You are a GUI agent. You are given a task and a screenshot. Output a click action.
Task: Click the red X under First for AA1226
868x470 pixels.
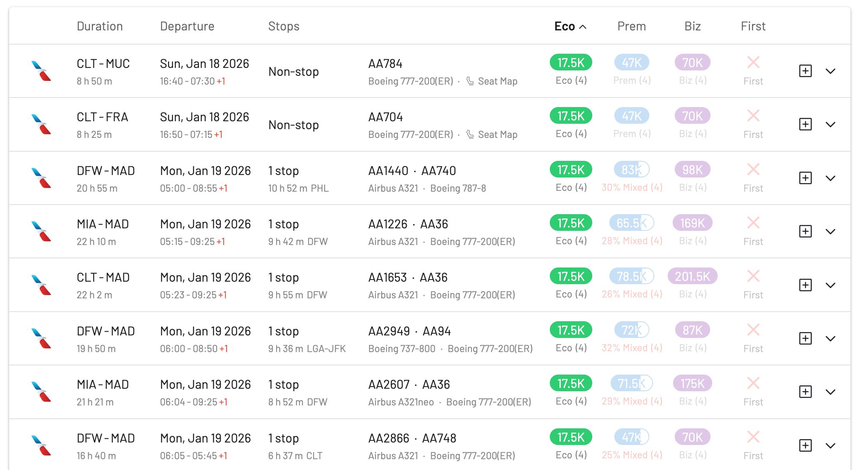[x=753, y=222]
